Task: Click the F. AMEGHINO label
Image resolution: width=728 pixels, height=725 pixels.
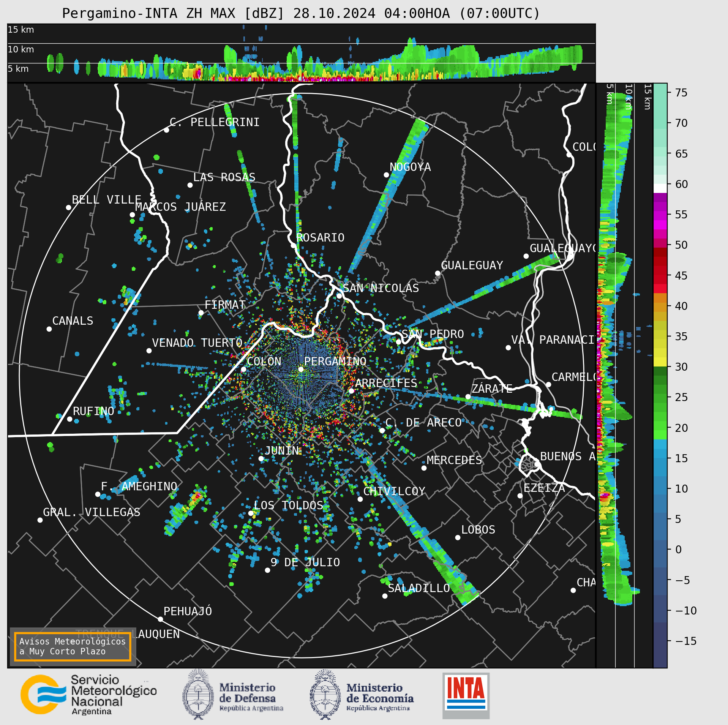Action: pyautogui.click(x=139, y=486)
